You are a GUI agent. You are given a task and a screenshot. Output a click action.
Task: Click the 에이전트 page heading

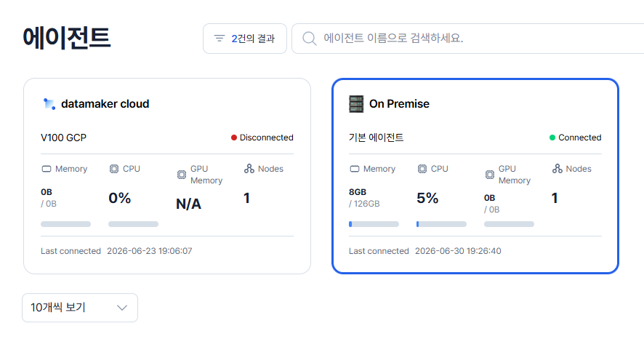(x=67, y=38)
